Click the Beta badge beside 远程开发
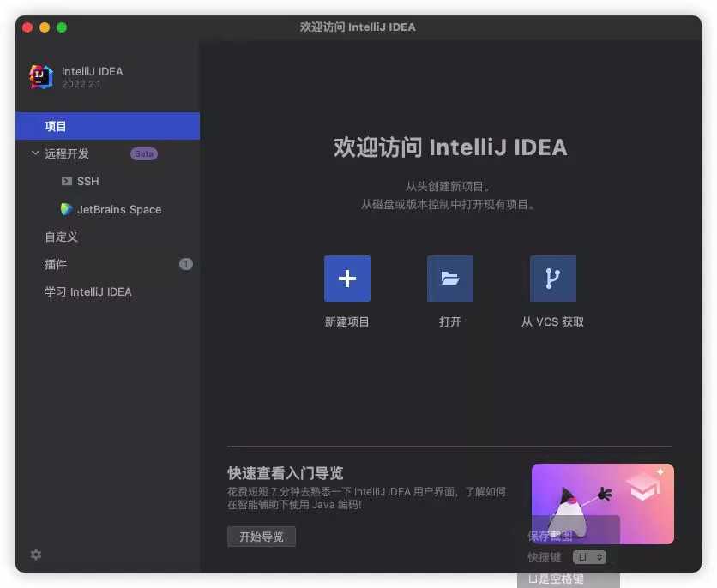 pyautogui.click(x=143, y=154)
